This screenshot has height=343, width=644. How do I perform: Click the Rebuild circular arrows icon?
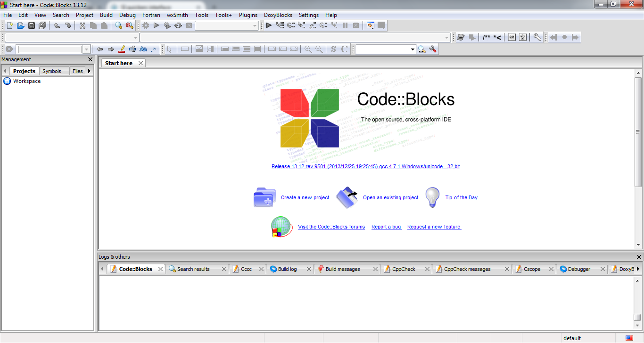coord(178,25)
